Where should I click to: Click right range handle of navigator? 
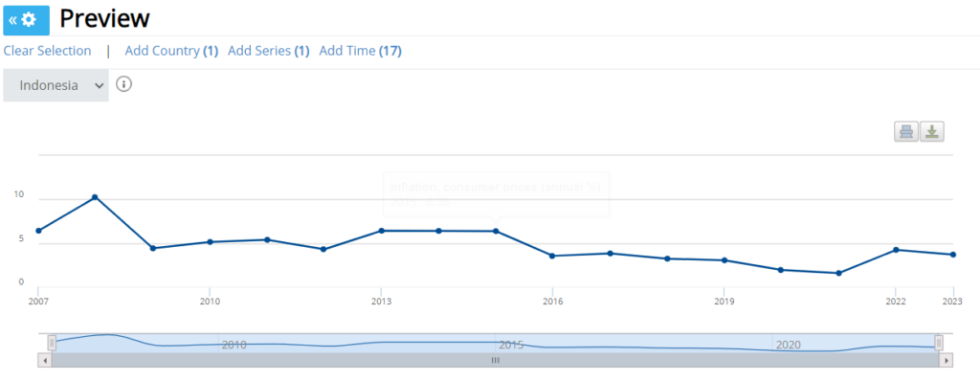(939, 343)
